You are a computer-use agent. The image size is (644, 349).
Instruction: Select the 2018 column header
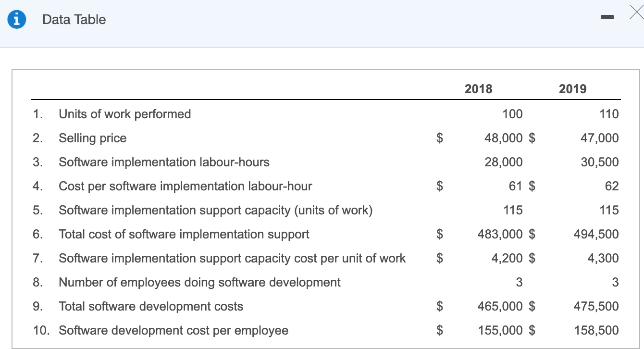[x=479, y=89]
